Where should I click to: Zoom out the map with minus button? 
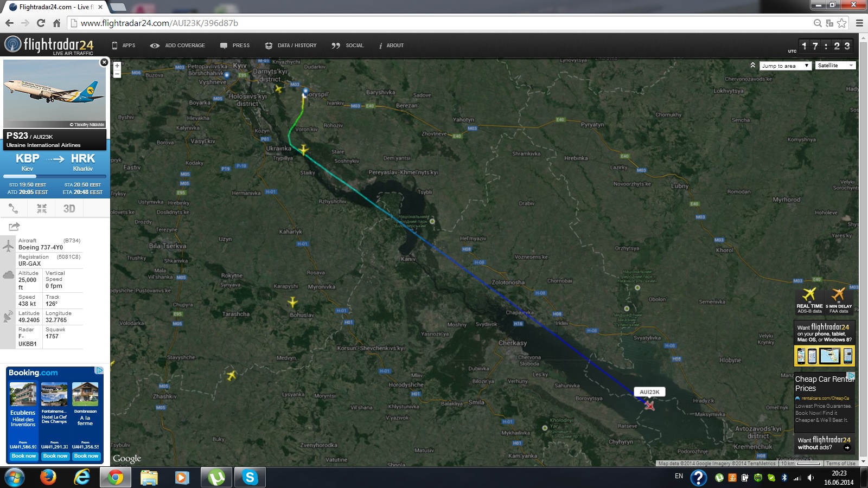click(117, 74)
